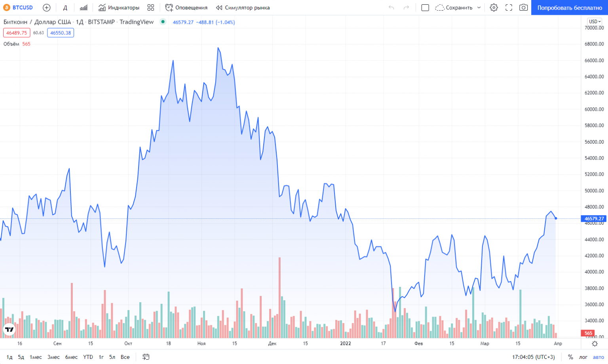Open indicator templates grid icon
608x364 pixels.
151,8
